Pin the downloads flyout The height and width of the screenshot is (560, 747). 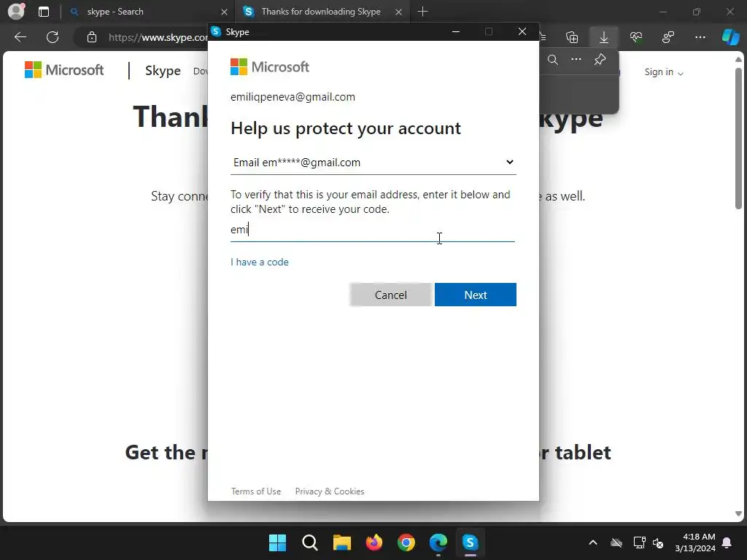click(600, 60)
